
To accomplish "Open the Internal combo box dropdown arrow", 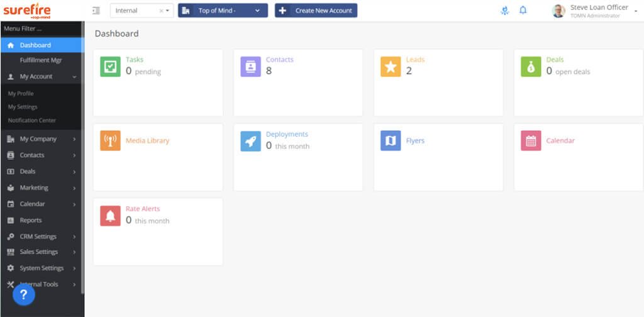I will pyautogui.click(x=167, y=11).
